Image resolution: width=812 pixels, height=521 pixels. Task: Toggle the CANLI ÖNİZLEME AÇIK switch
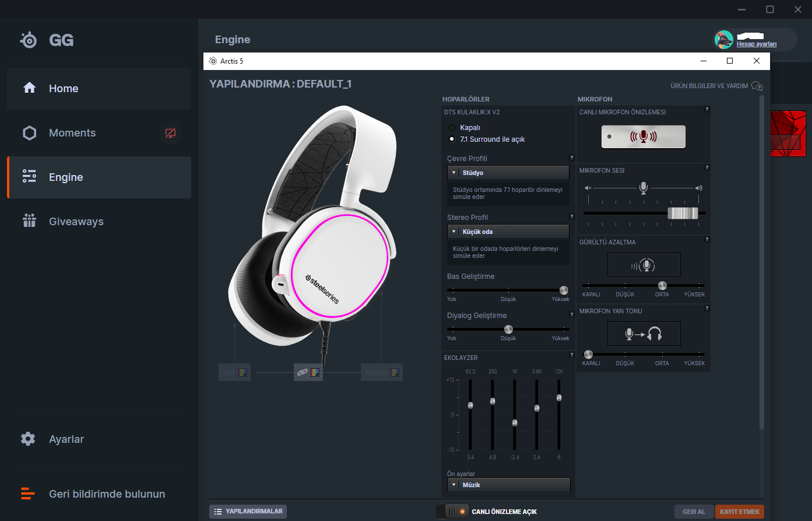point(453,512)
